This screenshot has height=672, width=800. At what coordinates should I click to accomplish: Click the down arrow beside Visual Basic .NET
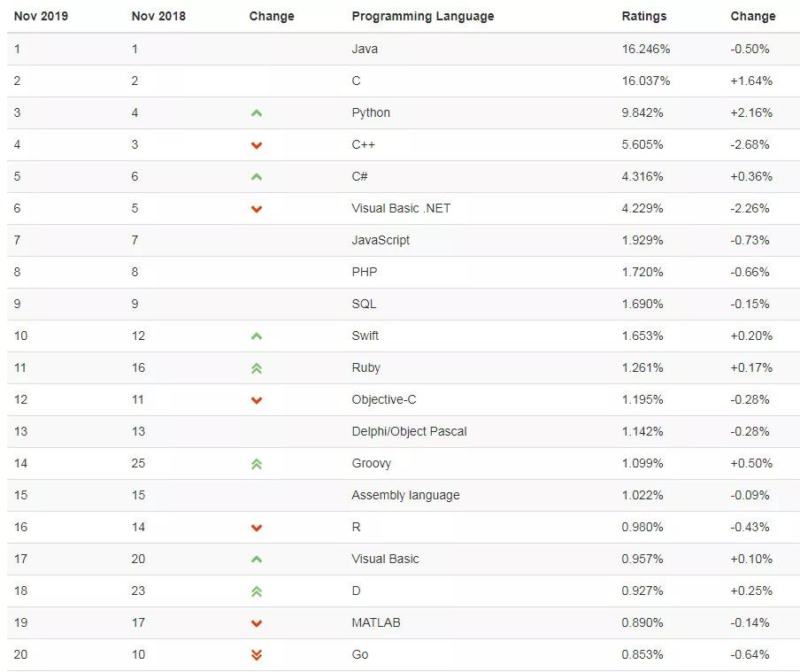[x=257, y=209]
